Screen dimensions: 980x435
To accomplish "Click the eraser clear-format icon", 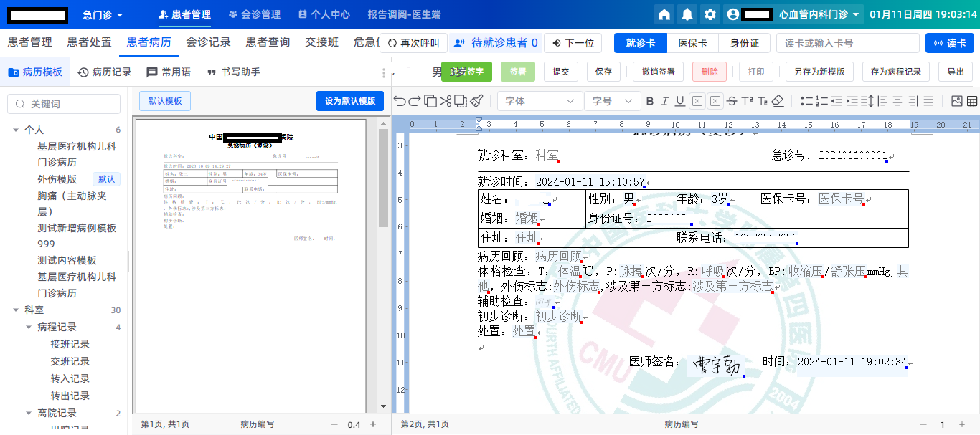I will tap(778, 101).
